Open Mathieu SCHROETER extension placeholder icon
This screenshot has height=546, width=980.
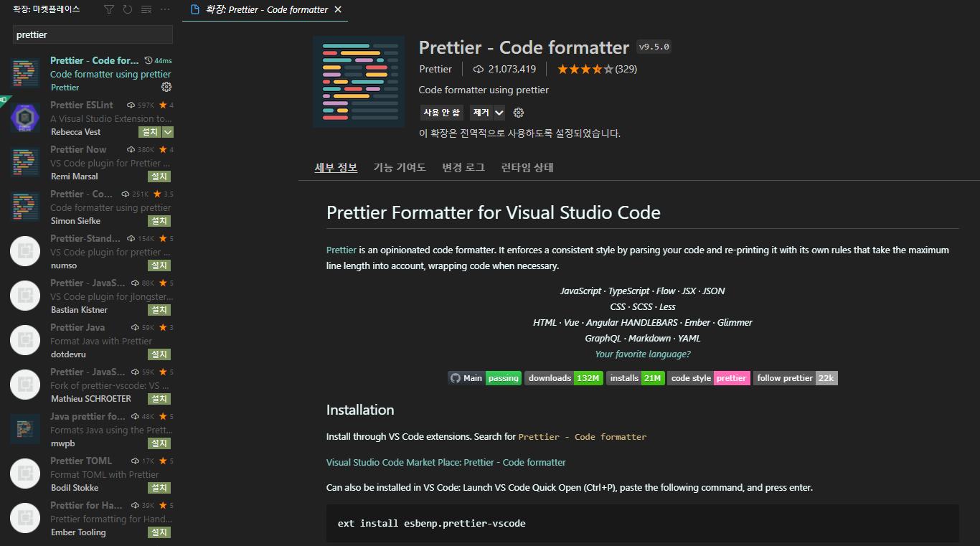coord(25,385)
